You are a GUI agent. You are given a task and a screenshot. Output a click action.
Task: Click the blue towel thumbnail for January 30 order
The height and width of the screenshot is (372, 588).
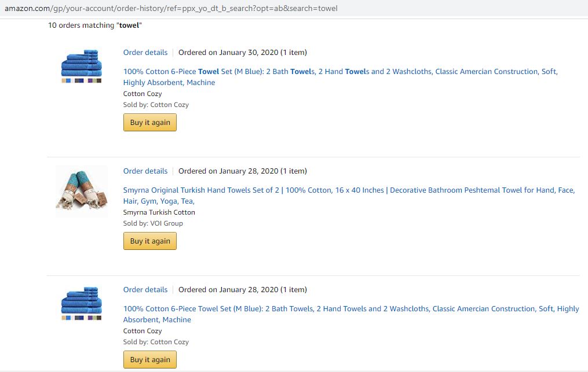click(81, 63)
